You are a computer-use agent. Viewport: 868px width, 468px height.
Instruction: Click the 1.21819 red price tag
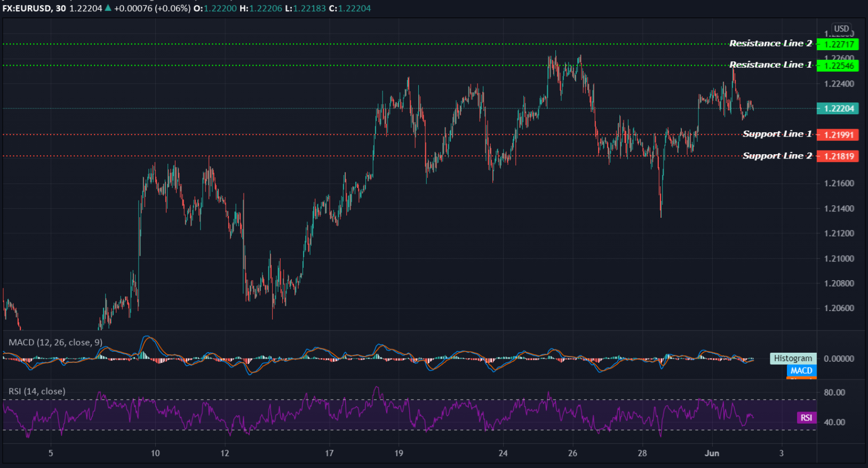838,156
